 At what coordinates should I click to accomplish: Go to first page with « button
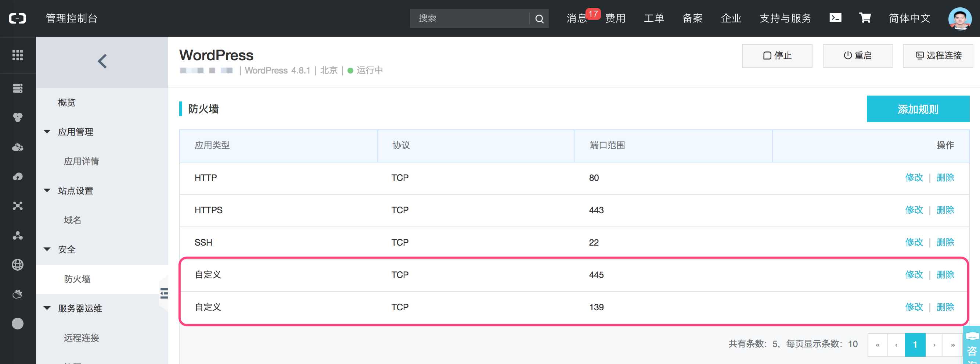click(x=877, y=345)
